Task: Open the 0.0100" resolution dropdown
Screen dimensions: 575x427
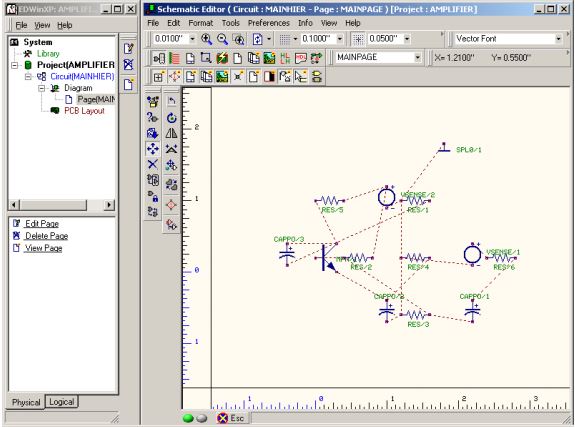Action: (192, 39)
